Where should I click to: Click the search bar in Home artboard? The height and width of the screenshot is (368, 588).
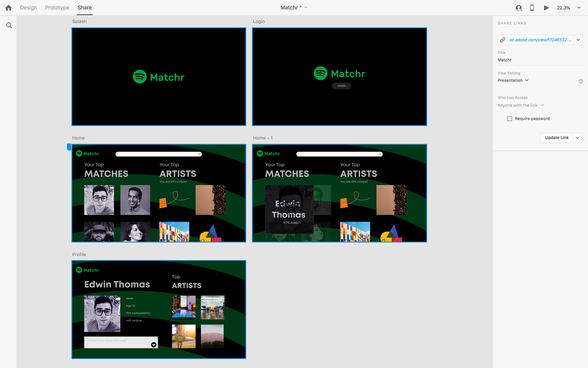tap(159, 154)
